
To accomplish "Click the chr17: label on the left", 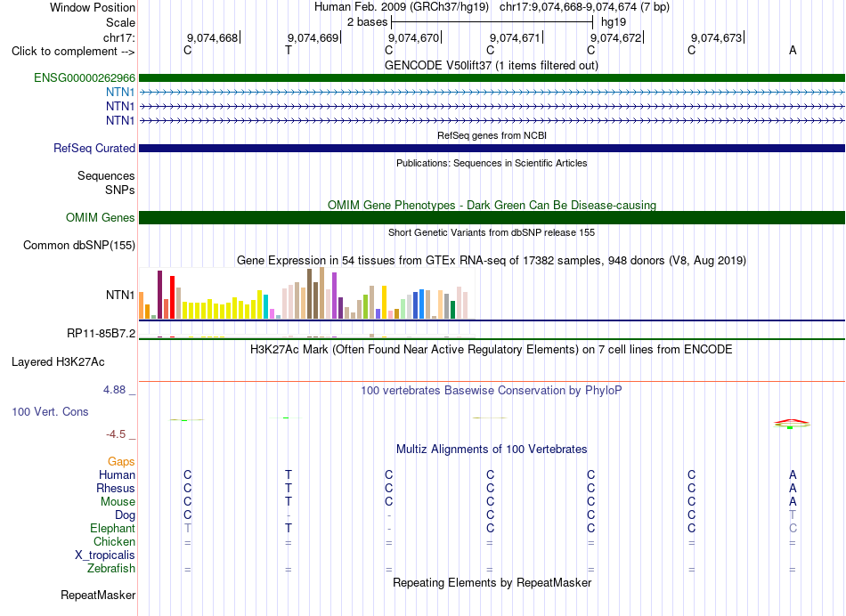I will [x=118, y=37].
